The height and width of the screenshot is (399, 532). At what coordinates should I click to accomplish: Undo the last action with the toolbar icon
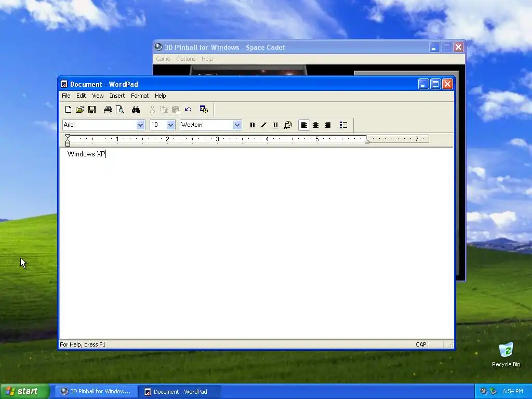coord(188,110)
